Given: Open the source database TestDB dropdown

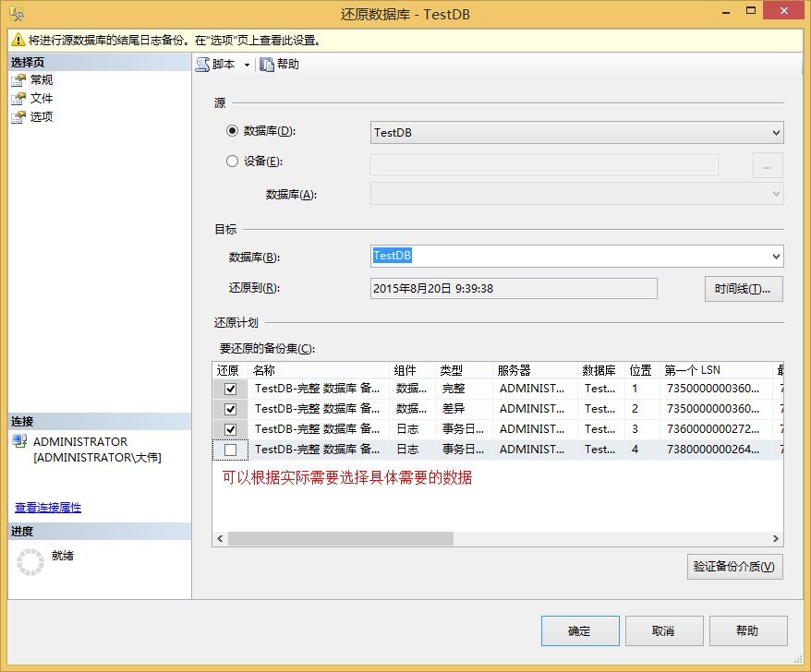Looking at the screenshot, I should 576,132.
